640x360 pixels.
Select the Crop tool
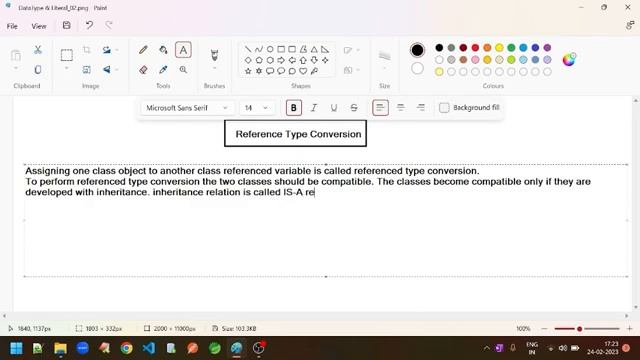pyautogui.click(x=87, y=49)
